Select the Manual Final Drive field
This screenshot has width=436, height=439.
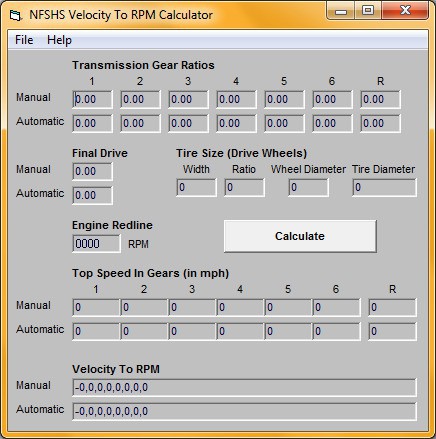[92, 171]
